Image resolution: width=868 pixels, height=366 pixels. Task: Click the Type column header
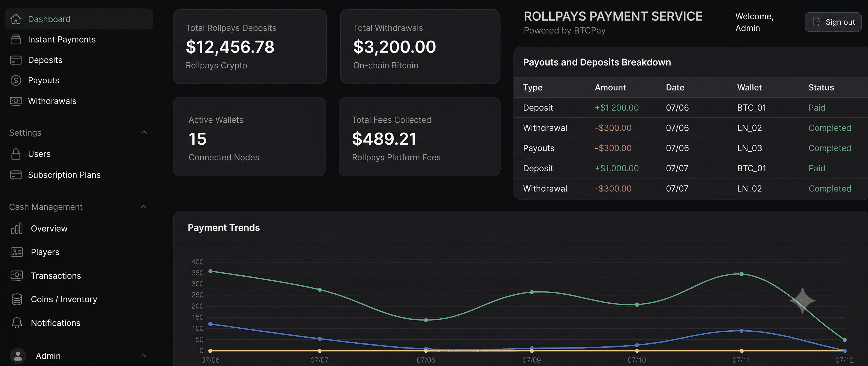pos(533,87)
